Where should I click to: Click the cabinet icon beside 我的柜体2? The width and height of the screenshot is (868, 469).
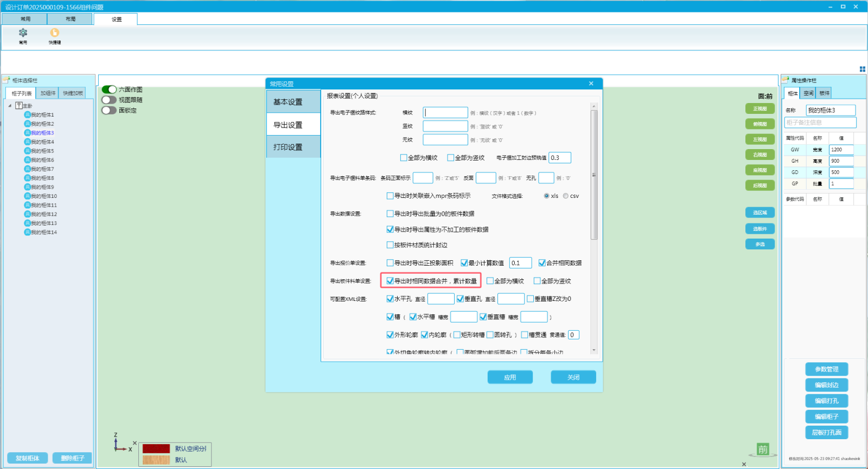[27, 124]
